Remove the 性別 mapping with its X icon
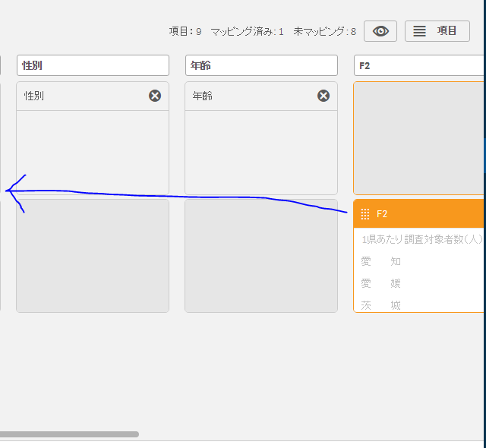The image size is (486, 448). coord(155,96)
